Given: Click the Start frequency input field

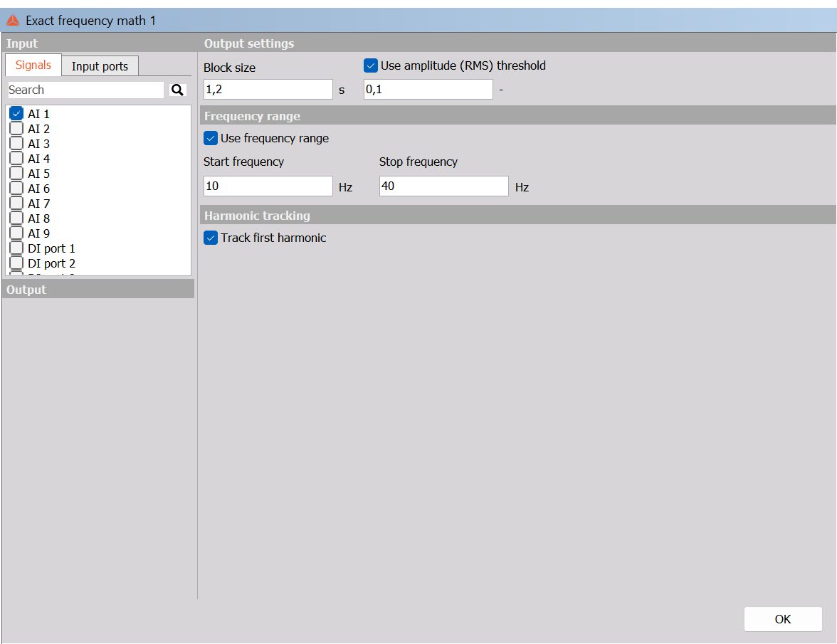Looking at the screenshot, I should pos(268,186).
